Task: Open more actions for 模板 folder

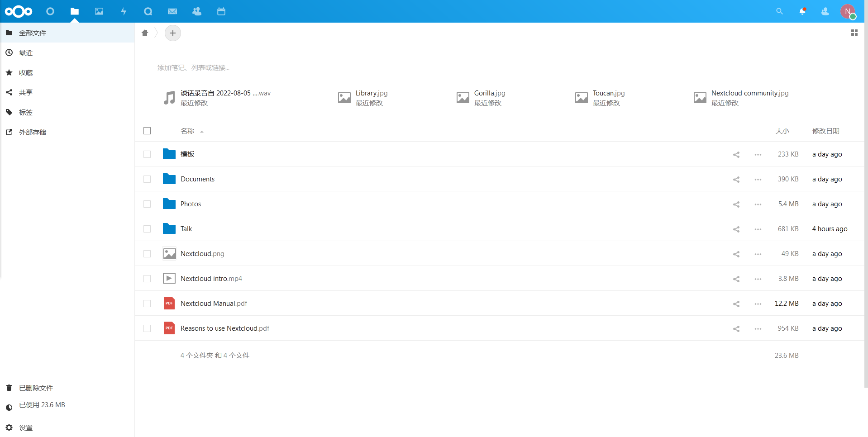Action: coord(758,155)
